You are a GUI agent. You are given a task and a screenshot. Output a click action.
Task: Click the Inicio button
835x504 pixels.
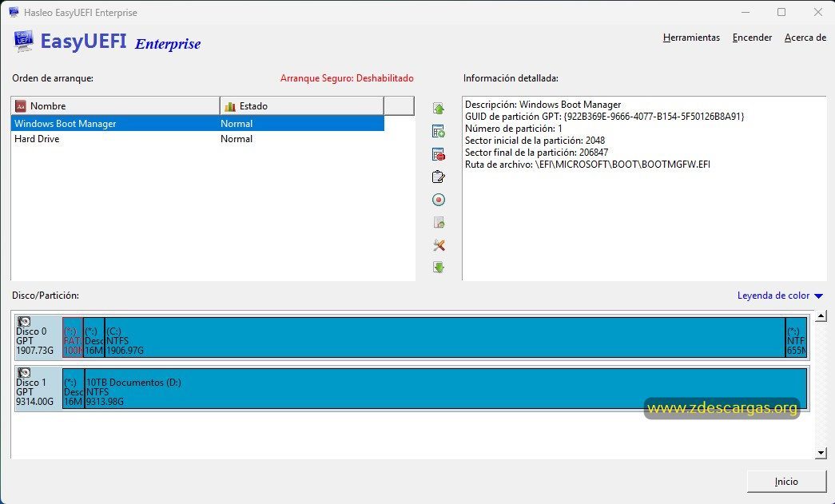click(786, 481)
